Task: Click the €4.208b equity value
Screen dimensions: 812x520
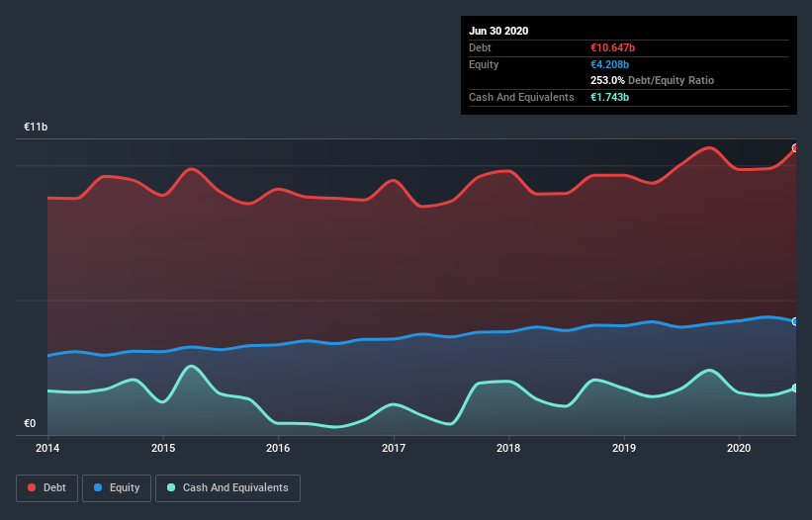Action: click(609, 64)
